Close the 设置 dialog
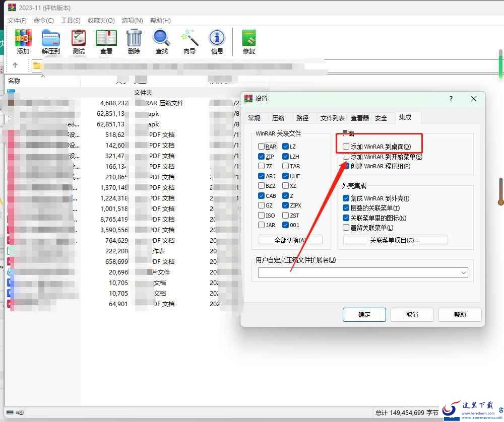Image resolution: width=504 pixels, height=422 pixels. pos(473,99)
